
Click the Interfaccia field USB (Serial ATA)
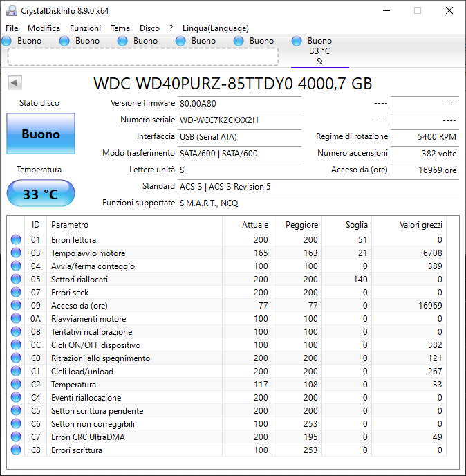pyautogui.click(x=239, y=137)
